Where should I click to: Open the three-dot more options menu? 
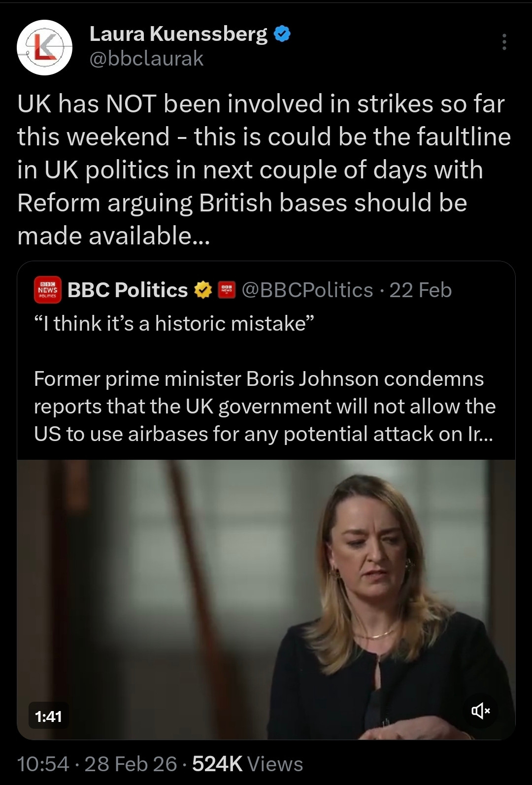click(x=504, y=42)
